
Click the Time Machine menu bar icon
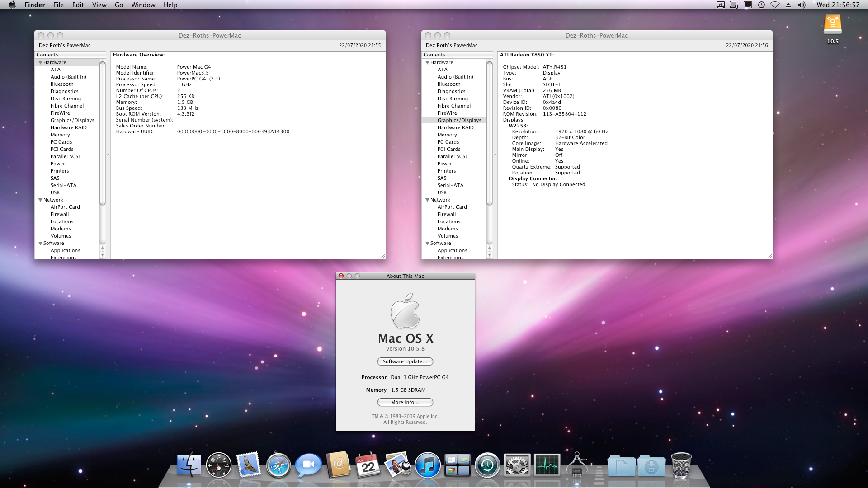pyautogui.click(x=761, y=5)
